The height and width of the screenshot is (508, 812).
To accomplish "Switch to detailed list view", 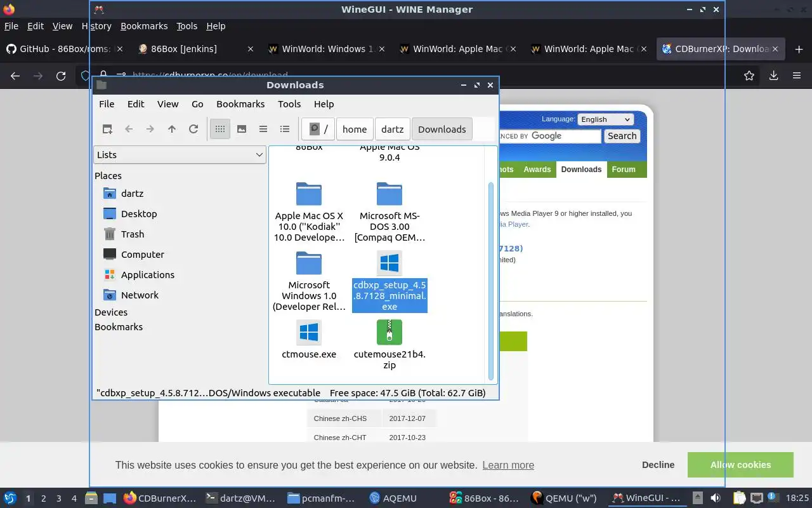I will [x=285, y=129].
